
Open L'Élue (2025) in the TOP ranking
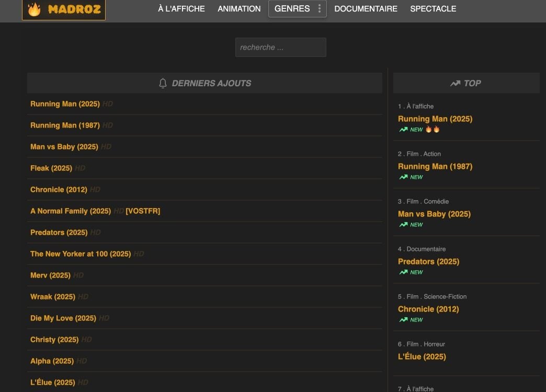click(422, 357)
